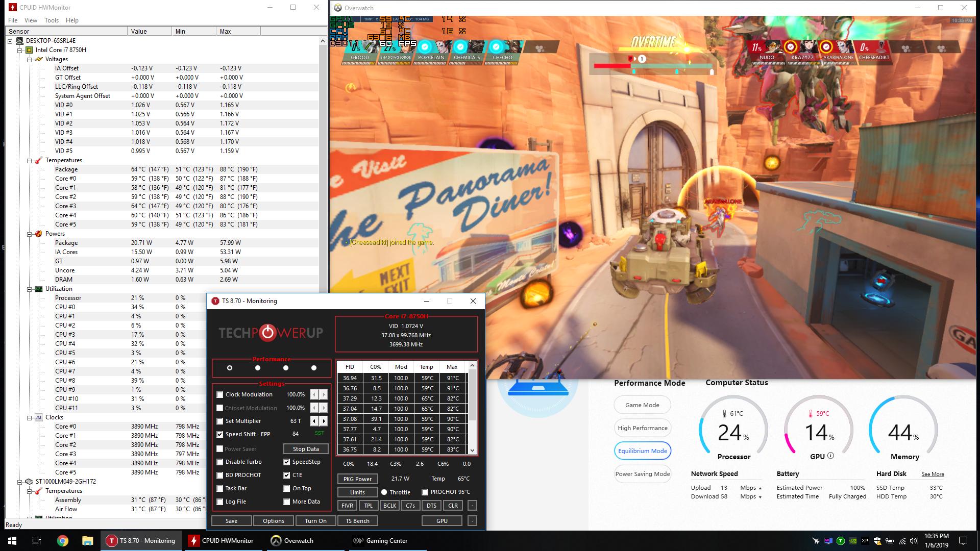Click the Overwatch window title icon
This screenshot has width=980, height=551.
337,8
